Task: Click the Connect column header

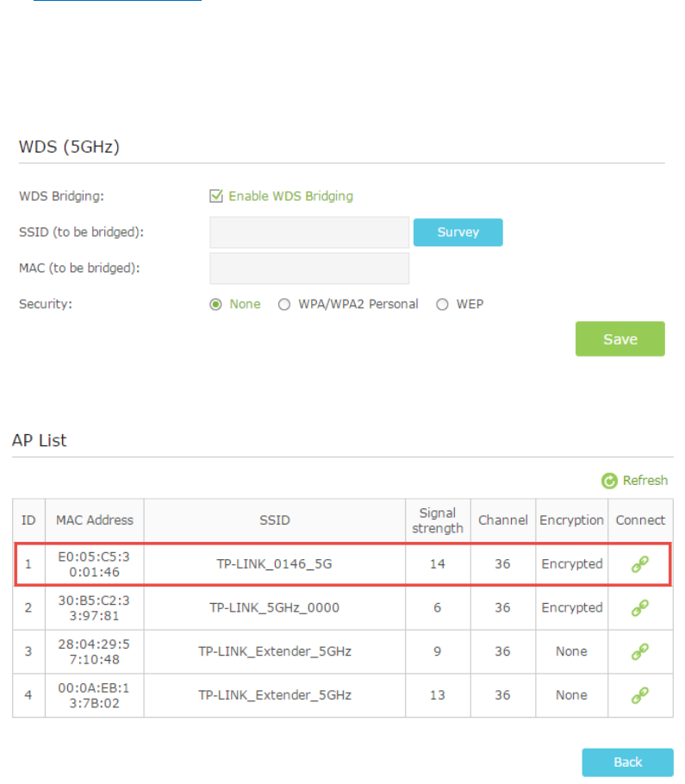Action: [x=640, y=520]
